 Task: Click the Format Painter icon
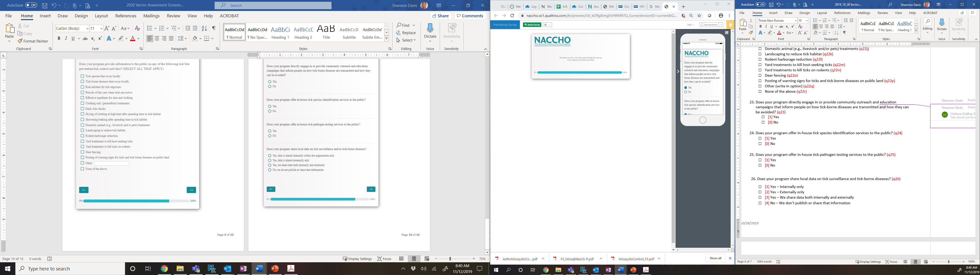(x=20, y=41)
